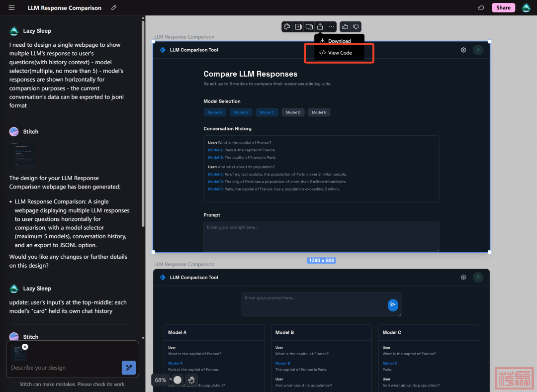This screenshot has height=392, width=537.
Task: Select the hand pan tool
Action: pyautogui.click(x=191, y=380)
